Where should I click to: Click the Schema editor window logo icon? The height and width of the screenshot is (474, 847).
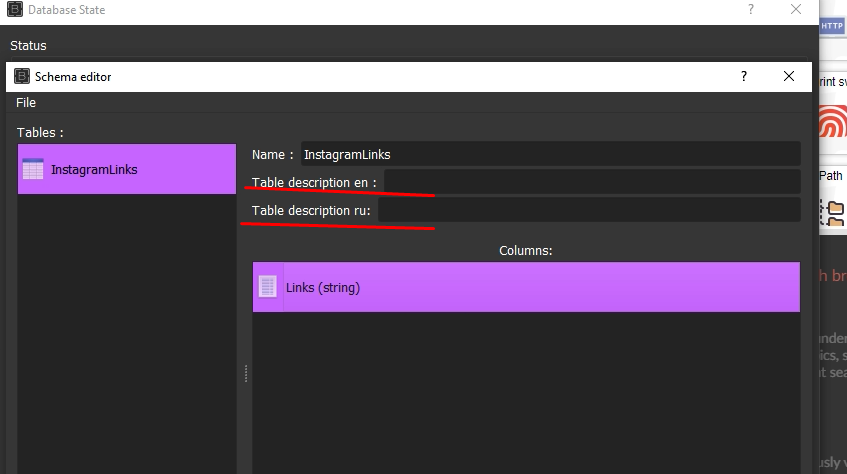pyautogui.click(x=21, y=76)
